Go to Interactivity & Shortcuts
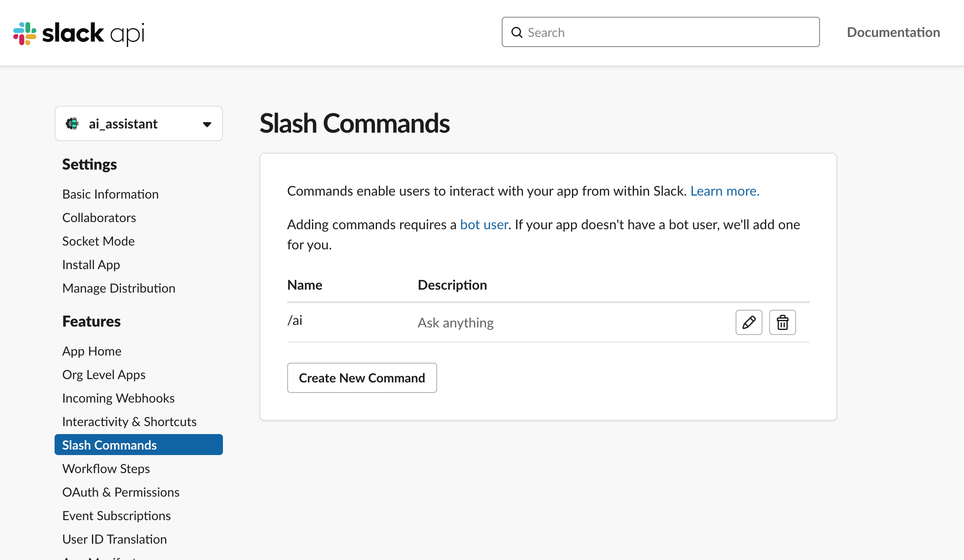The width and height of the screenshot is (964, 560). 129,422
